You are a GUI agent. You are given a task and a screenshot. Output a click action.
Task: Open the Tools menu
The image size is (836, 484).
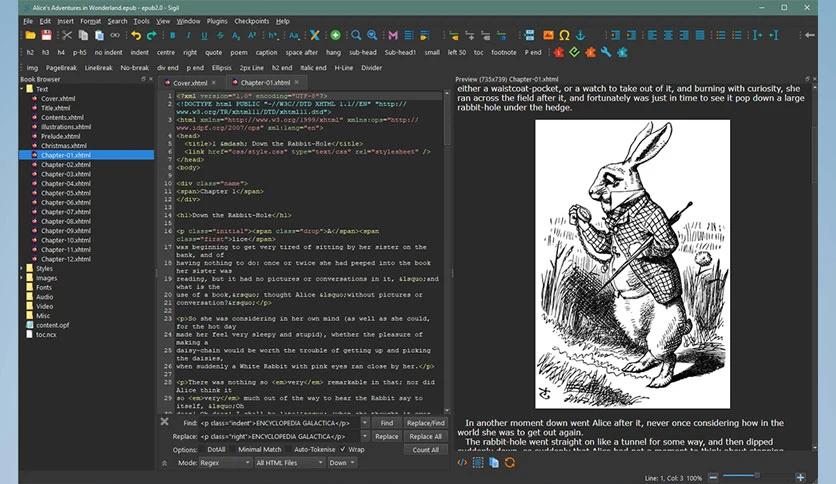[141, 21]
